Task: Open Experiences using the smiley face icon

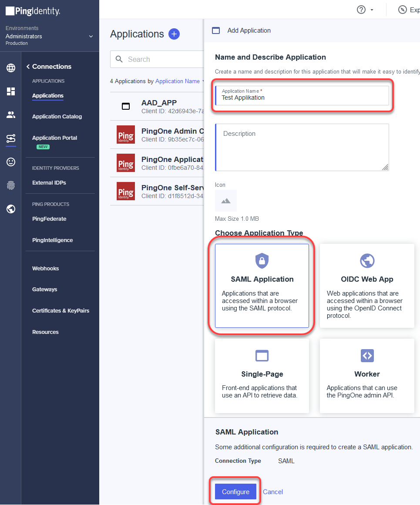Action: [x=10, y=162]
